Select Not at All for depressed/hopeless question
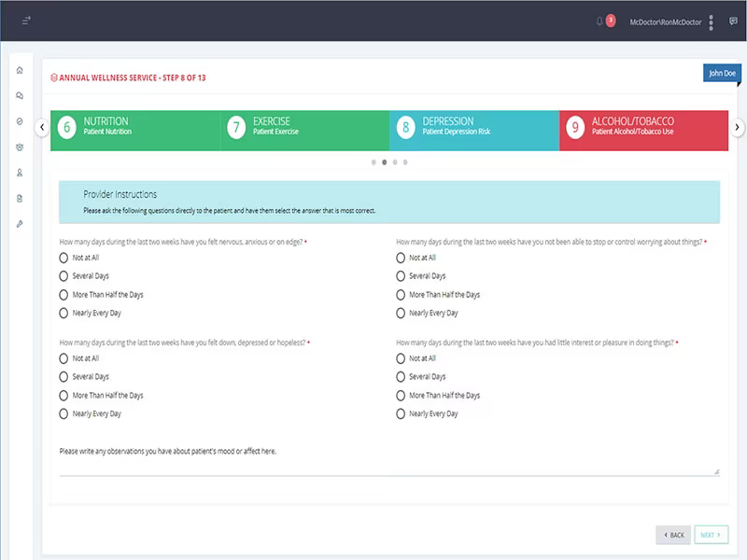 [63, 358]
